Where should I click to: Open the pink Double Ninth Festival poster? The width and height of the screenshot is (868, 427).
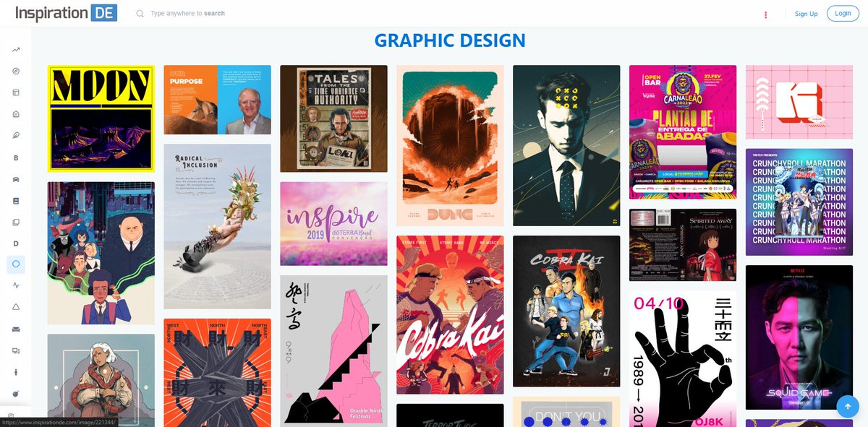[333, 350]
